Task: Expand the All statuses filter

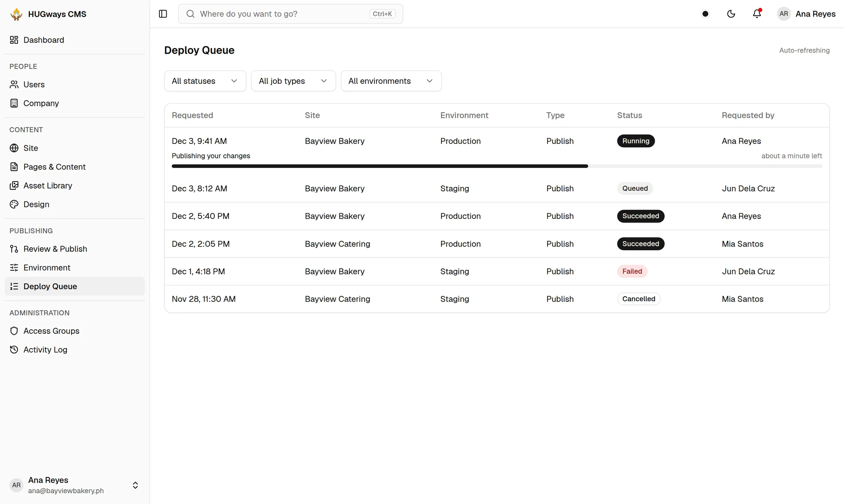Action: coord(205,81)
